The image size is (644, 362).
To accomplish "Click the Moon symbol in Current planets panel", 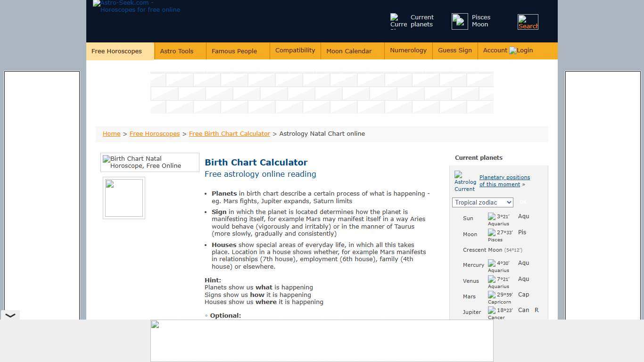I will pyautogui.click(x=491, y=232).
